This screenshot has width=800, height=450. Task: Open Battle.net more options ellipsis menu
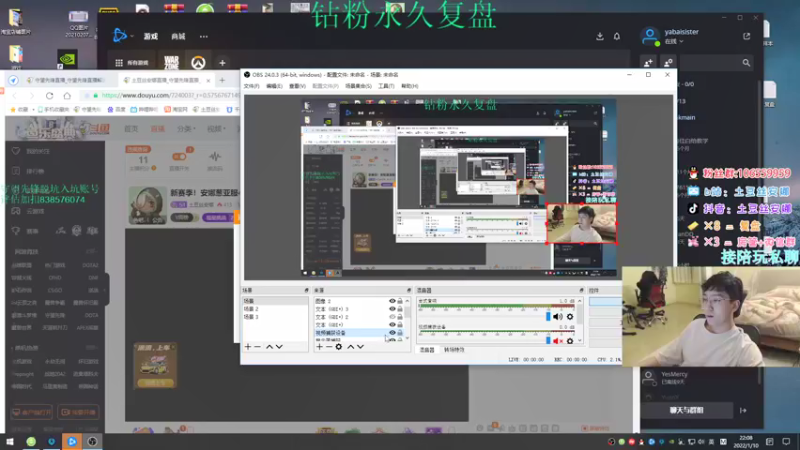point(204,36)
